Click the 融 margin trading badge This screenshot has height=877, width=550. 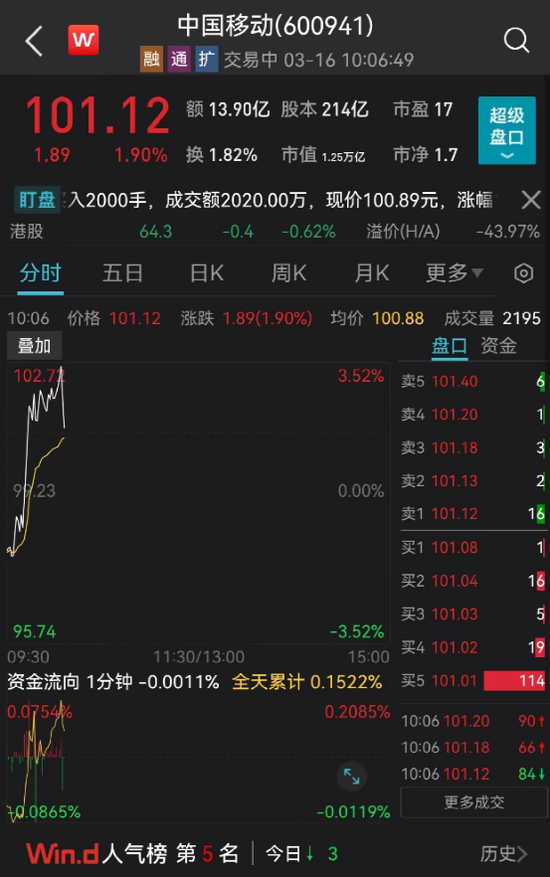tap(151, 59)
